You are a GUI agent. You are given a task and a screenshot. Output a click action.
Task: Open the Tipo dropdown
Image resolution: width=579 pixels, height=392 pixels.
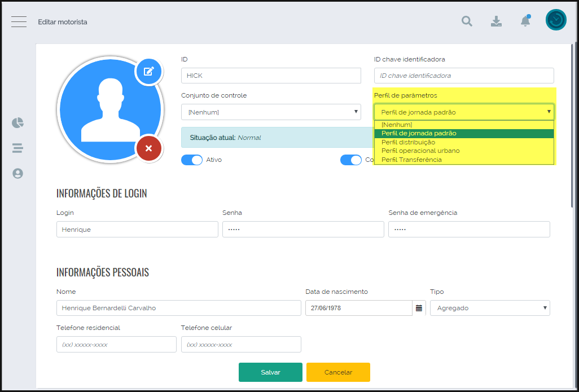click(489, 308)
